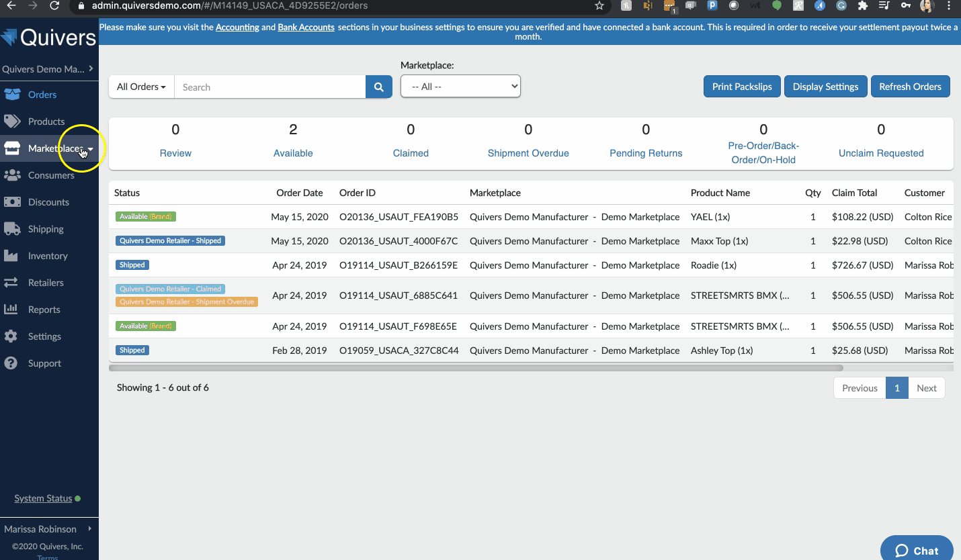Click the Previous pagination button
Screen dimensions: 961x560
[x=860, y=388]
